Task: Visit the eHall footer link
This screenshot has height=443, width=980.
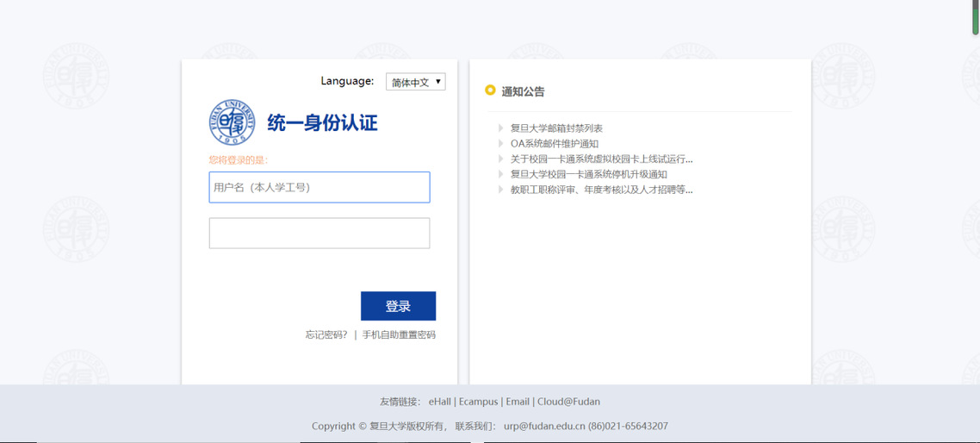Action: pyautogui.click(x=439, y=402)
